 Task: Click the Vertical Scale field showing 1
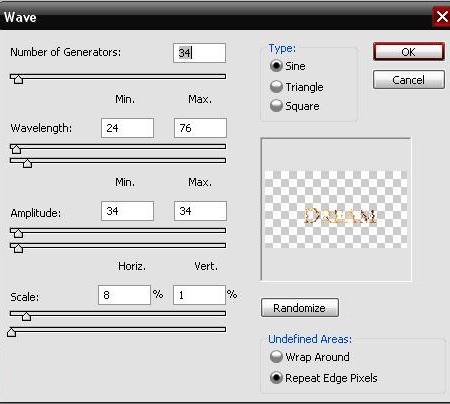coord(199,295)
